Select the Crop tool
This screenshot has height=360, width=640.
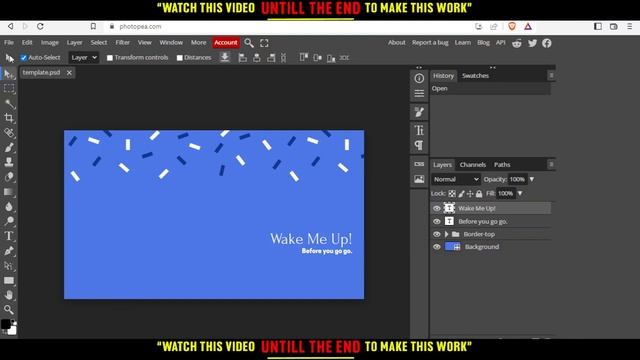(x=9, y=118)
